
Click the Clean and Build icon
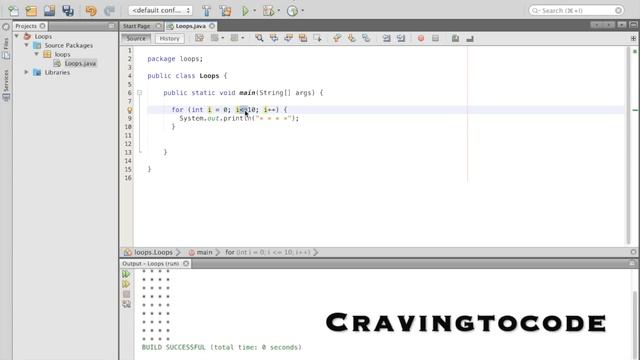coord(225,11)
